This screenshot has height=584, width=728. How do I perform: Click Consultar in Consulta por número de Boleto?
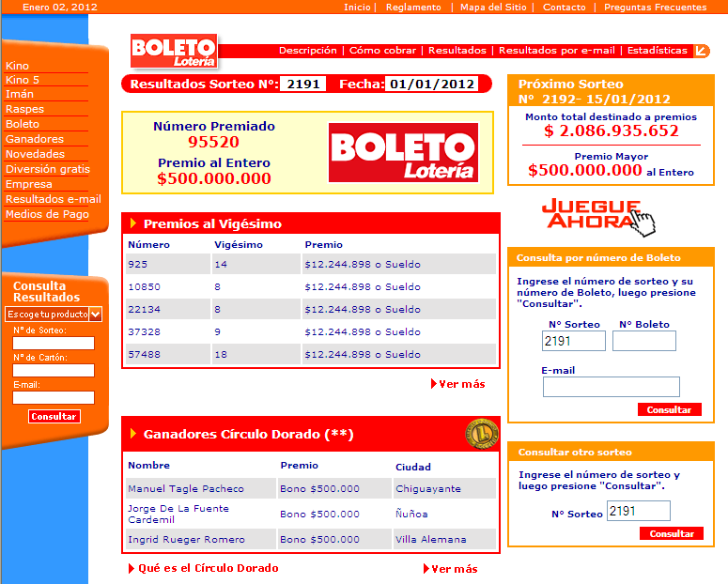669,409
